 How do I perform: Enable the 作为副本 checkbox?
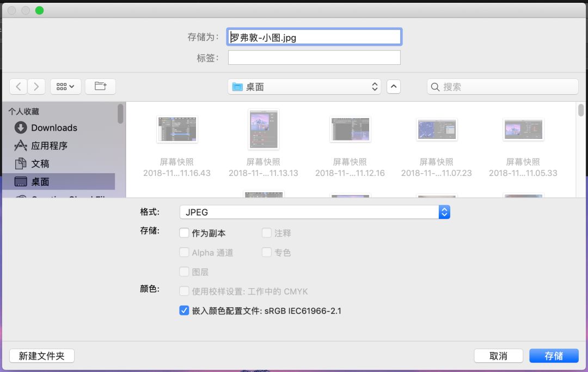(x=184, y=233)
